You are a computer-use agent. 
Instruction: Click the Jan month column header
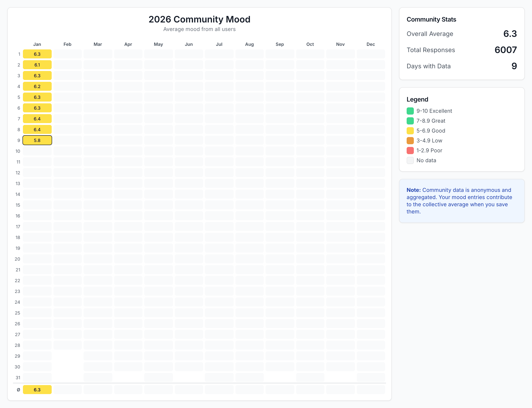(37, 44)
